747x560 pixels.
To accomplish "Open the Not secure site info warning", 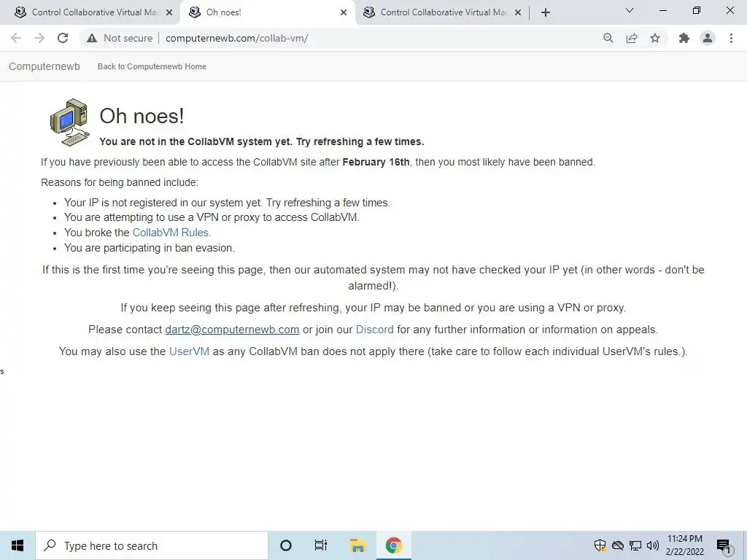I will (120, 38).
